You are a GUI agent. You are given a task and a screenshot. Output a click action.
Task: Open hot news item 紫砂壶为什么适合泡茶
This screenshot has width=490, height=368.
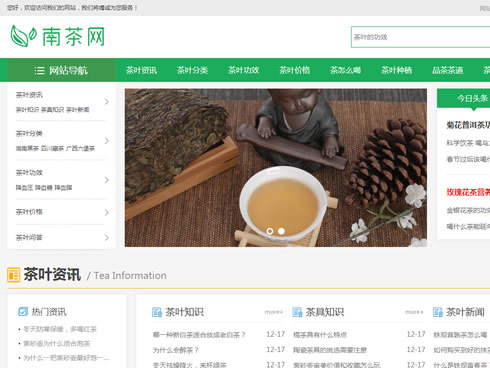point(57,344)
